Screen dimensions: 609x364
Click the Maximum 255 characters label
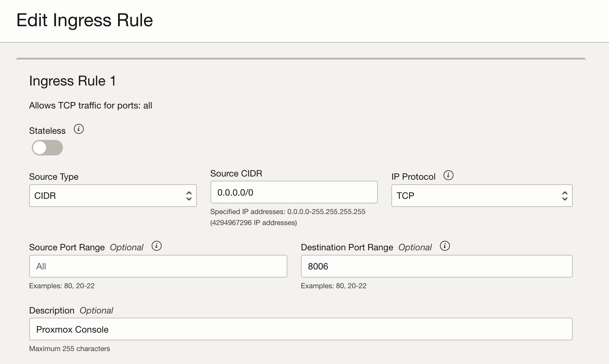tap(69, 348)
